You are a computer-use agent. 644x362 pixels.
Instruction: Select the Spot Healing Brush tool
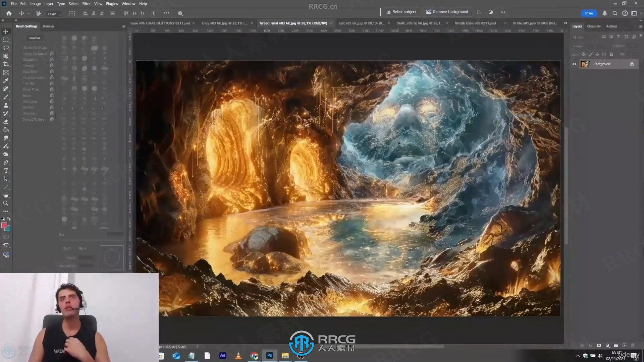click(x=6, y=89)
